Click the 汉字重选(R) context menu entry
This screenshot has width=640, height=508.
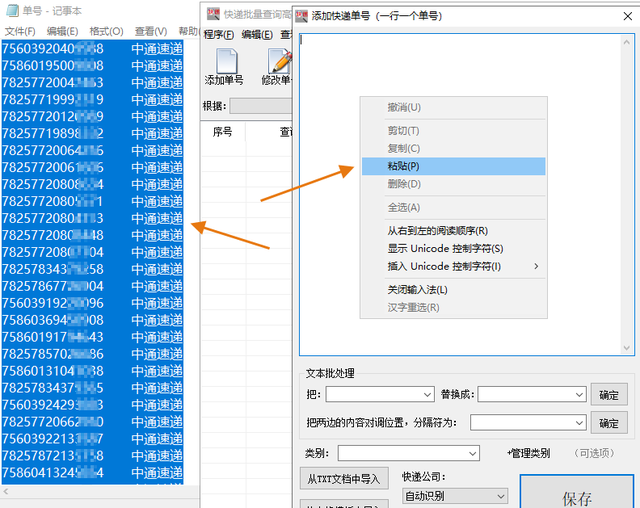(453, 307)
